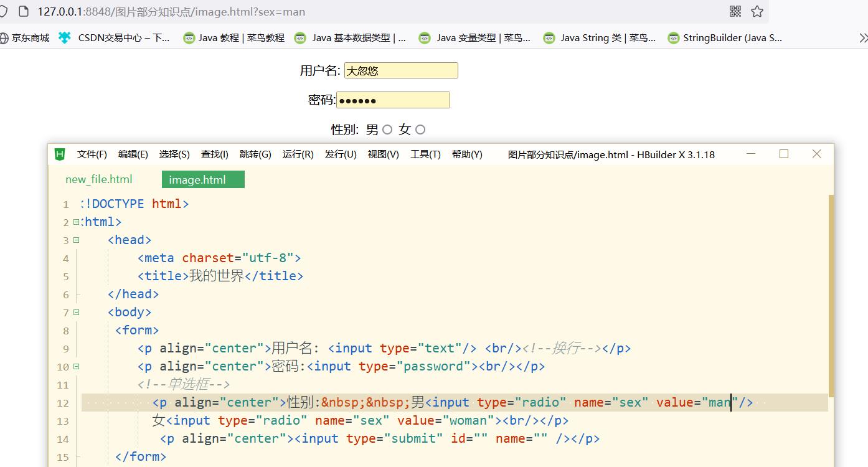
Task: Open the Java String 类 bookmark
Action: 599,38
